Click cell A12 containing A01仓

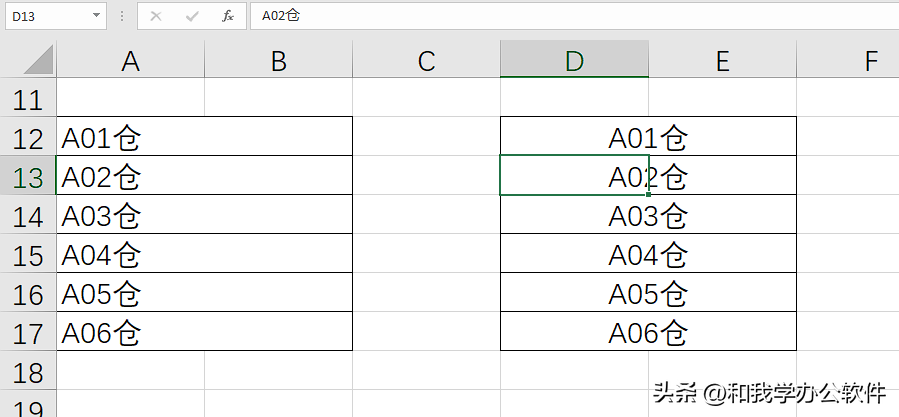(x=204, y=137)
